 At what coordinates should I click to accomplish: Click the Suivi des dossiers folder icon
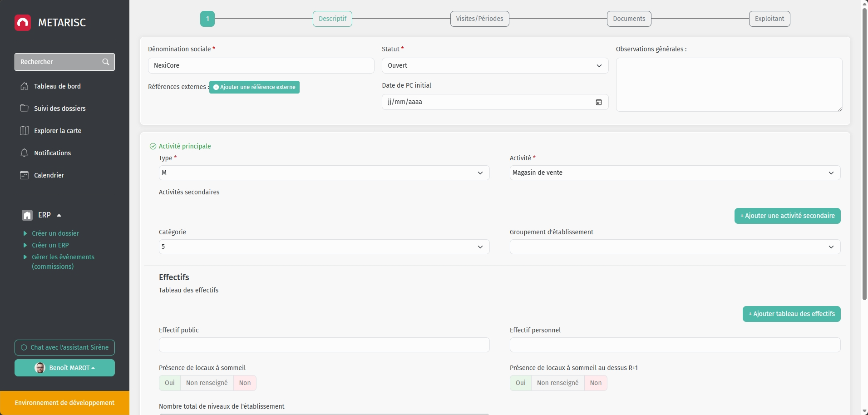pos(25,108)
